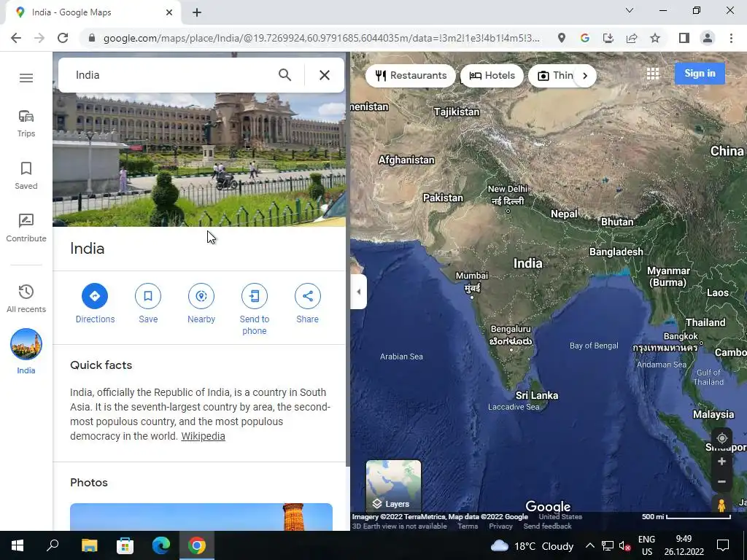This screenshot has width=747, height=560.
Task: Open the Wikipedia link in Quick facts
Action: [203, 436]
